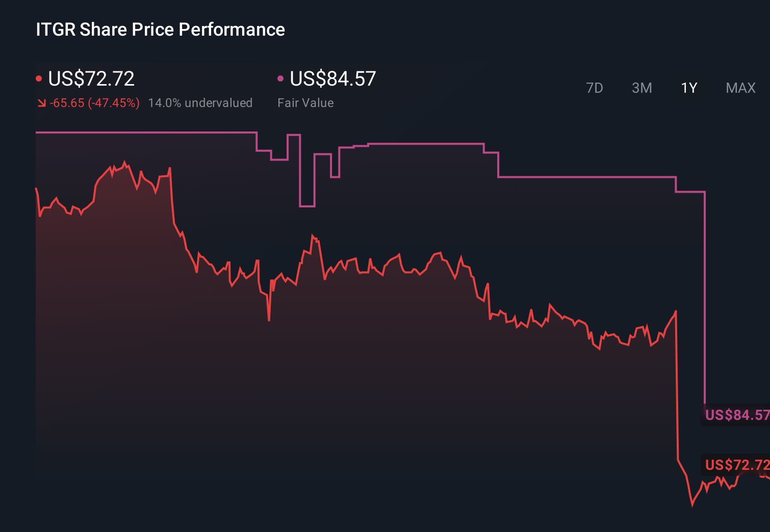Click the sharp price plunge near chart right
Viewport: 770px width, 532px height.
click(x=677, y=382)
